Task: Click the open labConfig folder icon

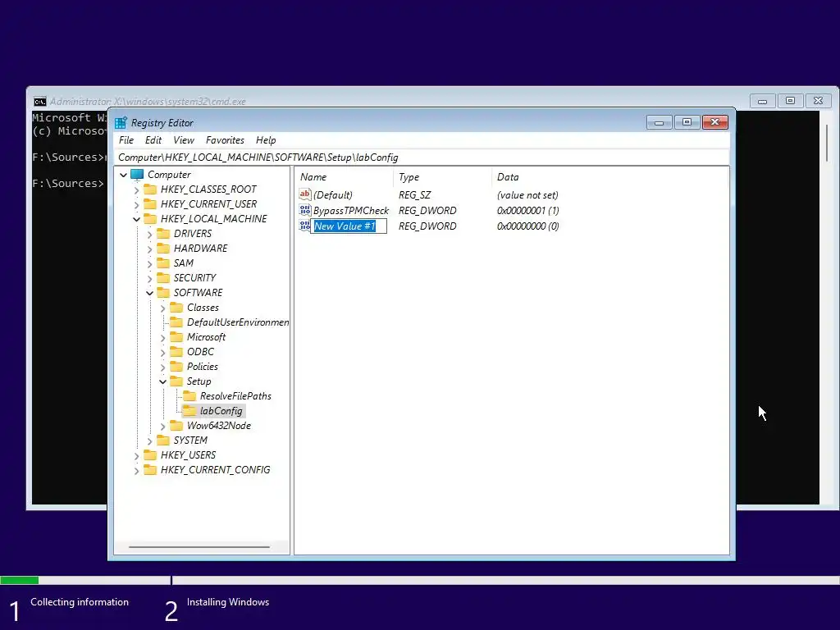Action: pyautogui.click(x=189, y=411)
